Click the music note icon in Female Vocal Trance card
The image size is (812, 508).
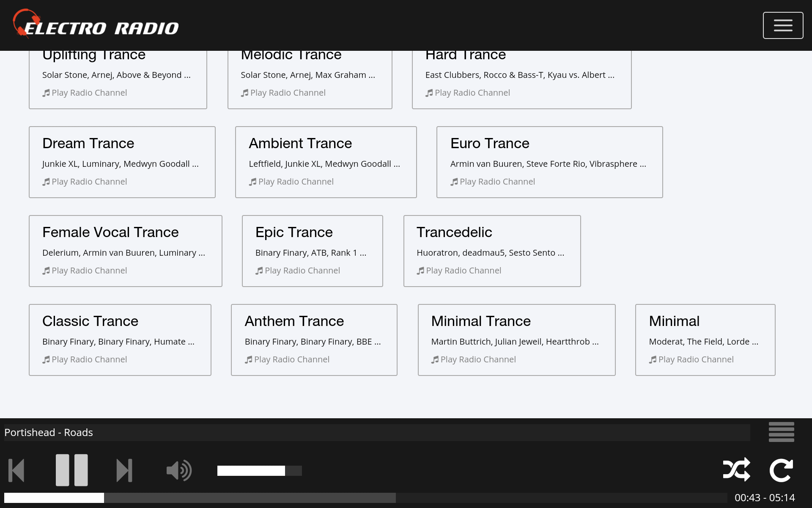click(x=46, y=271)
